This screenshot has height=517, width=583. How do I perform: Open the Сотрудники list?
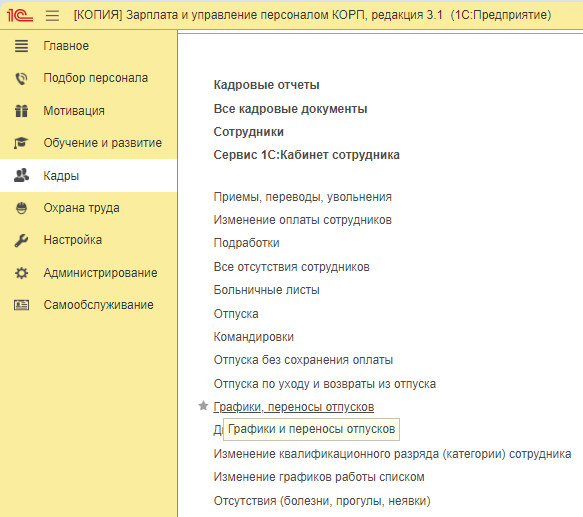(x=248, y=132)
